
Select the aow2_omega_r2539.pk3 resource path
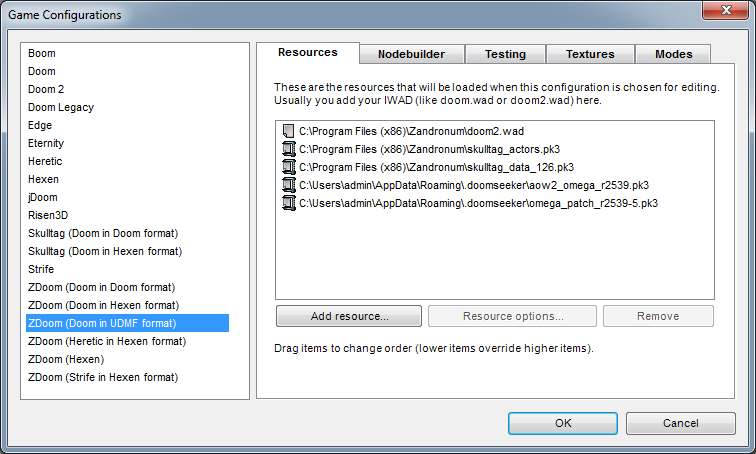pyautogui.click(x=474, y=185)
